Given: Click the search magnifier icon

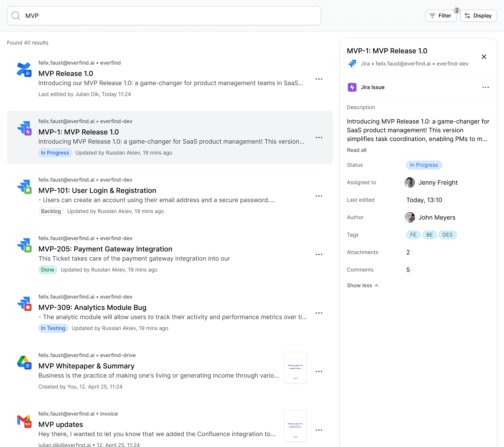Looking at the screenshot, I should [15, 16].
